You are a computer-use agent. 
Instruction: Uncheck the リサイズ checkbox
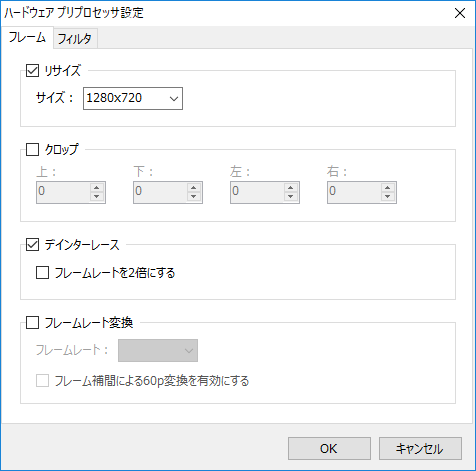[x=32, y=70]
